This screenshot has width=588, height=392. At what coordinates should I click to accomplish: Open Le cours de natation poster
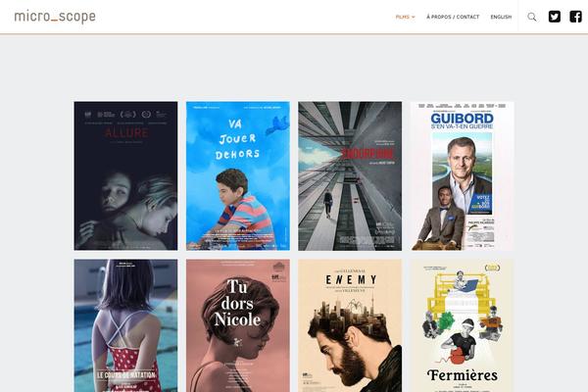[125, 325]
